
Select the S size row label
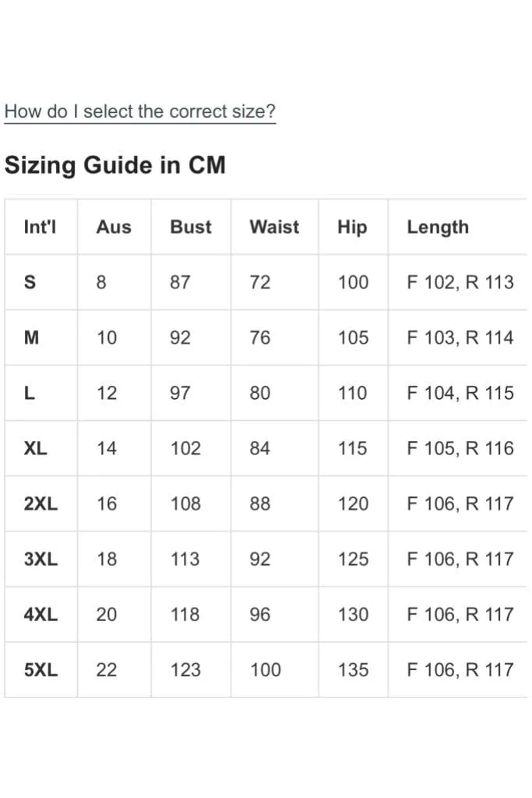(30, 282)
